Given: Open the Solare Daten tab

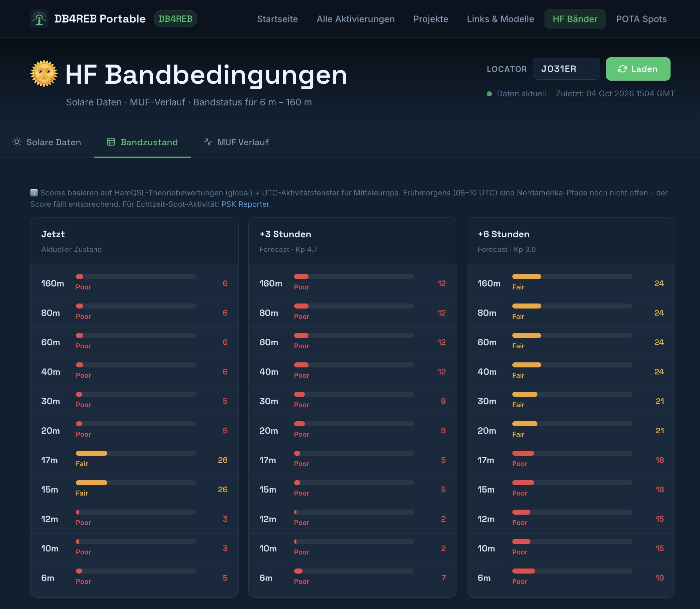Looking at the screenshot, I should pos(47,142).
